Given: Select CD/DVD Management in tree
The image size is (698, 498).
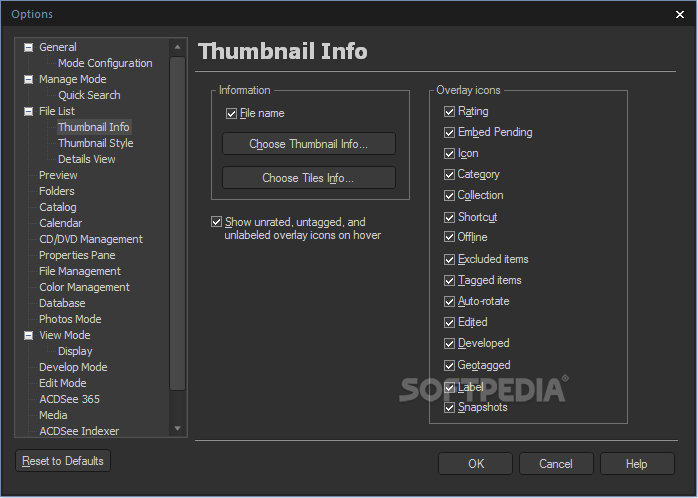Looking at the screenshot, I should coord(91,239).
